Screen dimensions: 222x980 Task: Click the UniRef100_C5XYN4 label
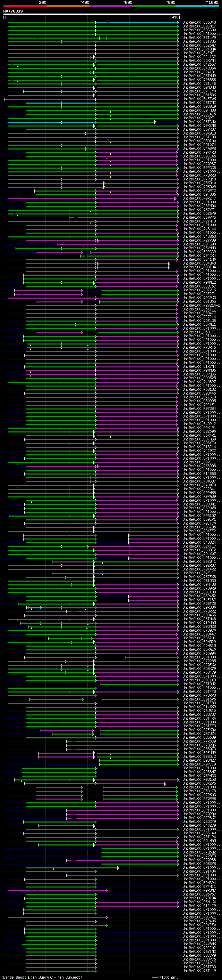(199, 60)
